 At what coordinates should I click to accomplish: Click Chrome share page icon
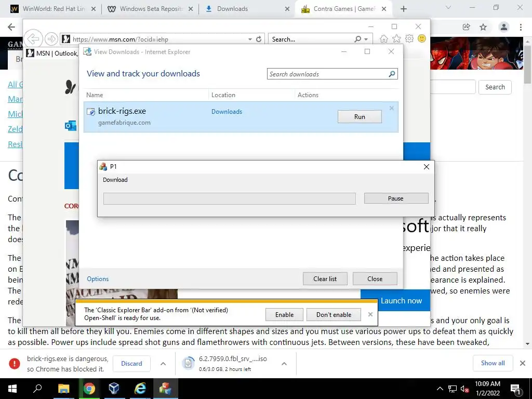(x=467, y=27)
